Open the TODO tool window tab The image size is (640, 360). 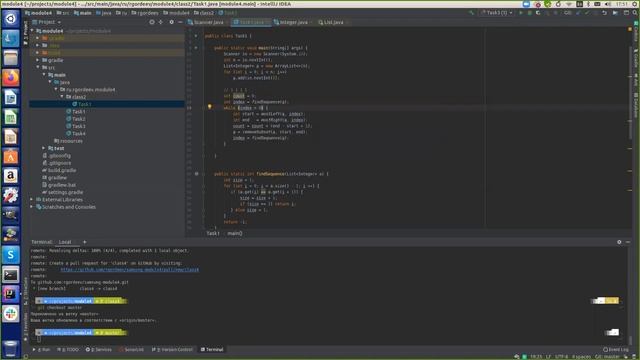(x=69, y=349)
